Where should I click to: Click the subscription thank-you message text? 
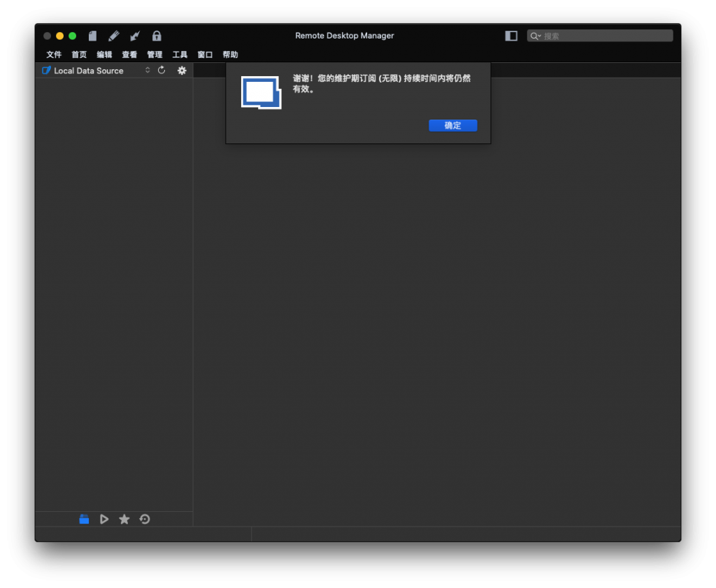381,83
